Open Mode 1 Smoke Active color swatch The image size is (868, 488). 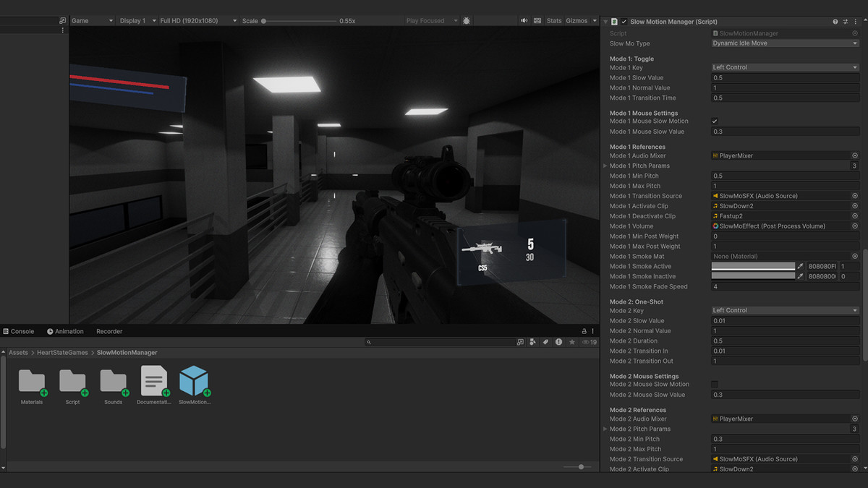(753, 266)
